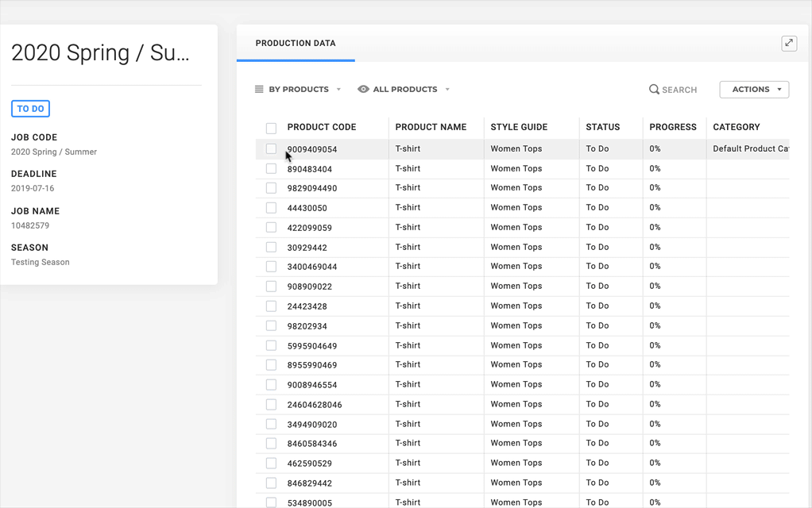Screen dimensions: 812x508
Task: Check the box for product 908909022
Action: (271, 286)
